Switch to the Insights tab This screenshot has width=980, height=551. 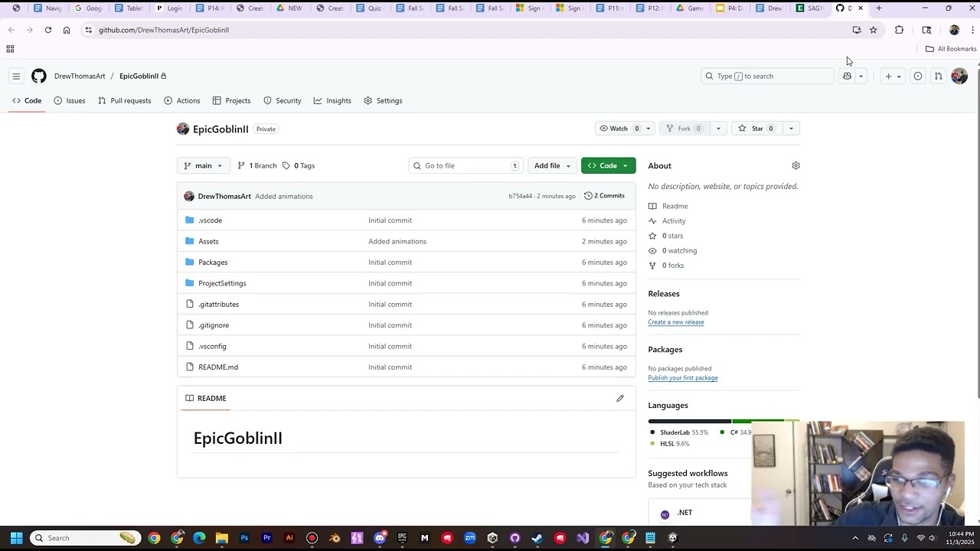[332, 100]
